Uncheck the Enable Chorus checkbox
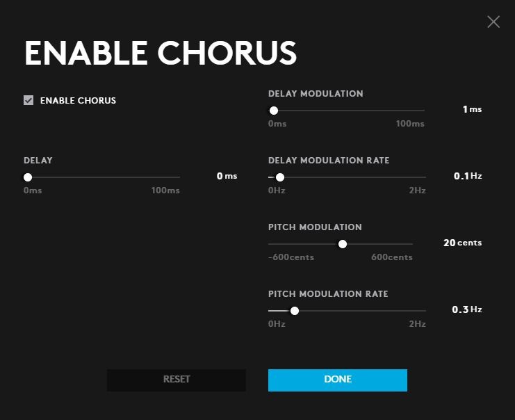515x420 pixels. (x=28, y=100)
